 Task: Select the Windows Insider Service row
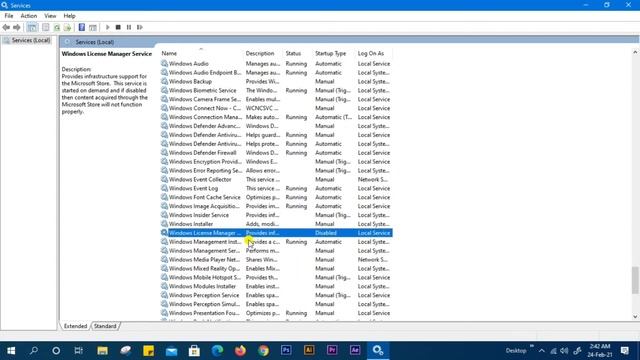pos(276,215)
